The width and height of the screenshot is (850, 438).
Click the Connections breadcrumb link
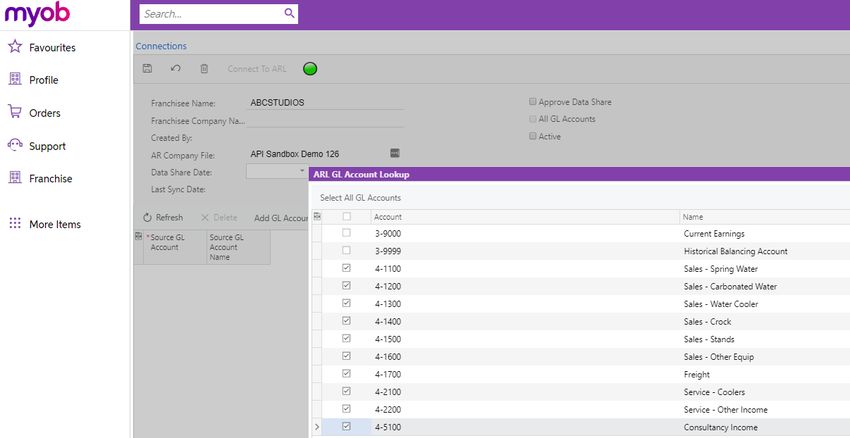161,46
